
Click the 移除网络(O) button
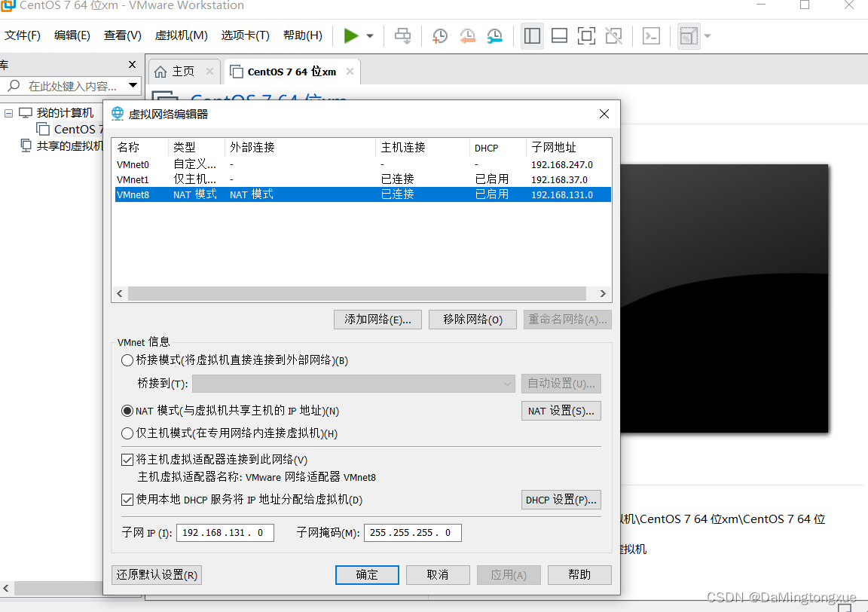tap(472, 320)
